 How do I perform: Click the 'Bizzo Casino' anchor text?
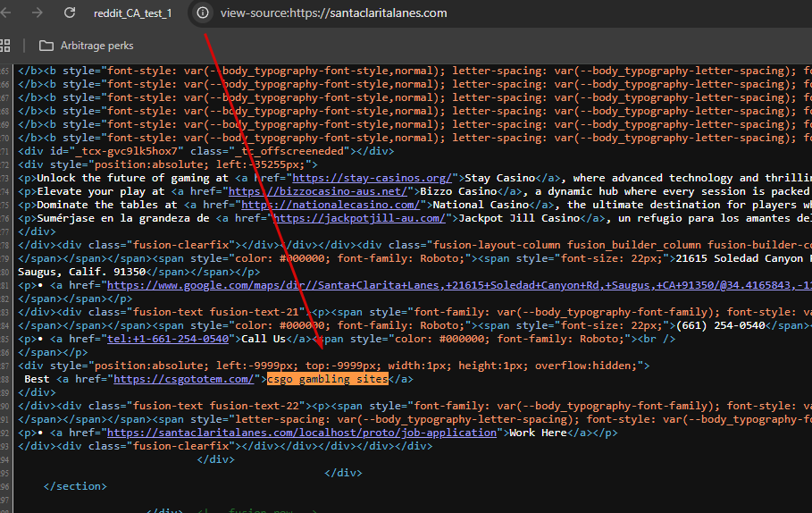[x=458, y=191]
